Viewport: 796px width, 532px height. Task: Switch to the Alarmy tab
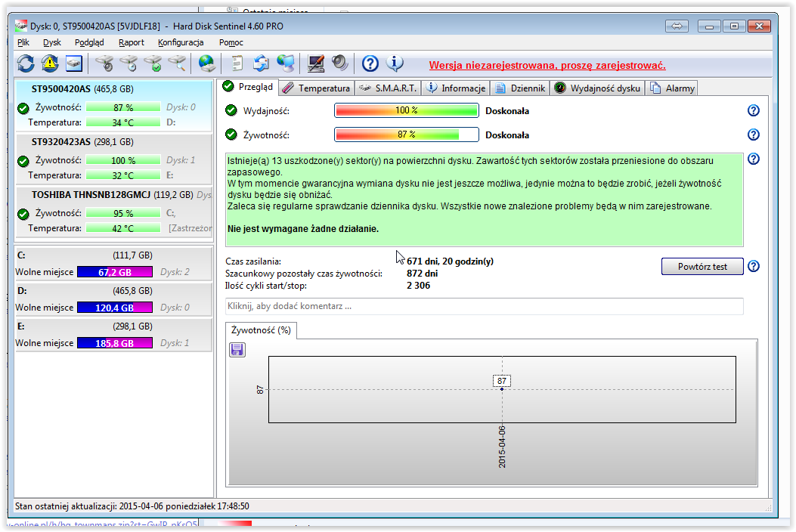[672, 88]
